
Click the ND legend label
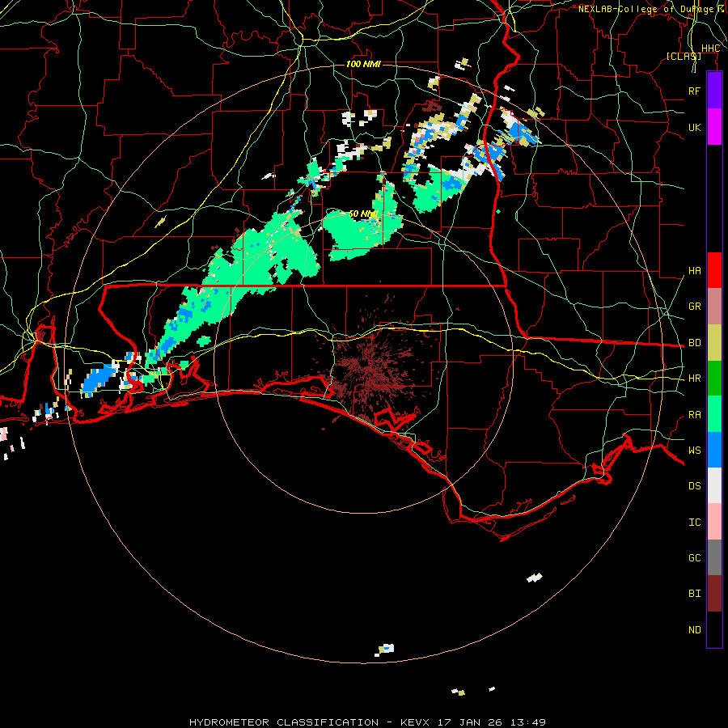coord(694,630)
